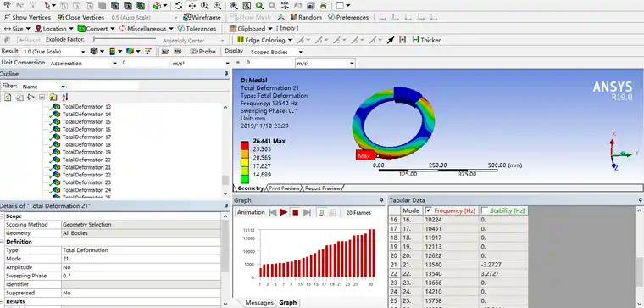The height and width of the screenshot is (308, 644).
Task: Select Total Deformation 22 in tree
Action: pos(86,175)
